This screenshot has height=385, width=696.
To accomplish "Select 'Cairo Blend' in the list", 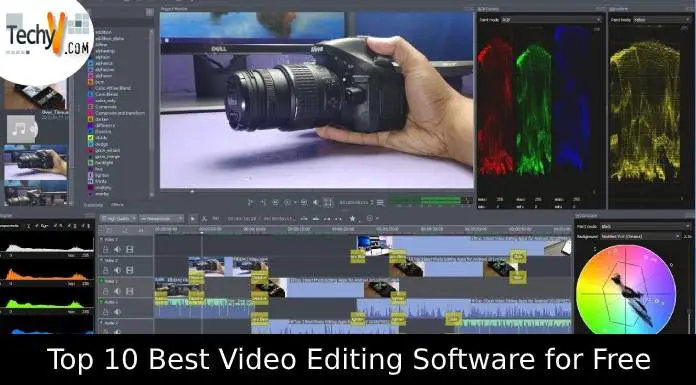I will [x=107, y=95].
